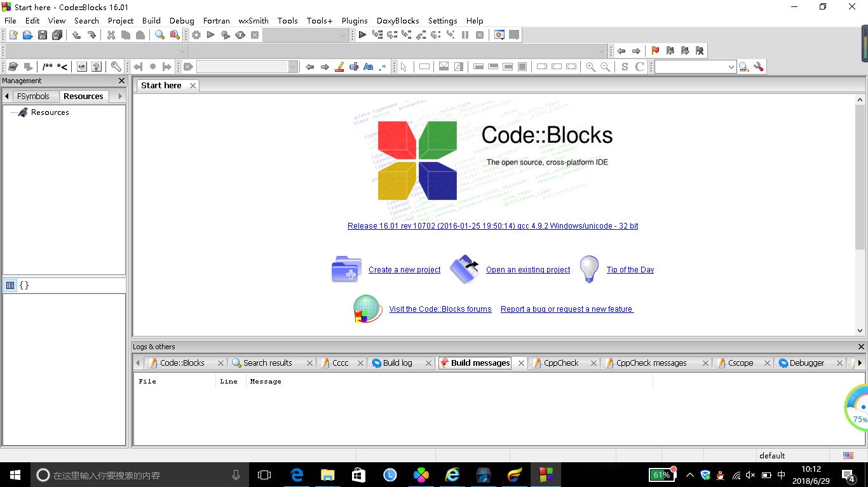The width and height of the screenshot is (868, 487).
Task: Build the project using the gear icon
Action: pyautogui.click(x=196, y=35)
